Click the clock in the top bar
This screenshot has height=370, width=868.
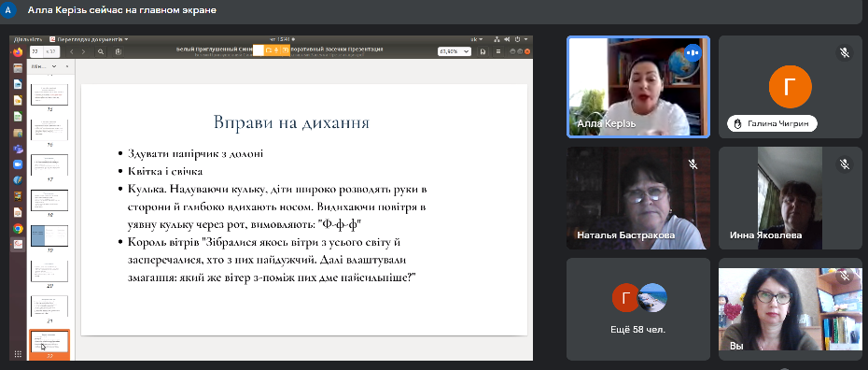281,39
